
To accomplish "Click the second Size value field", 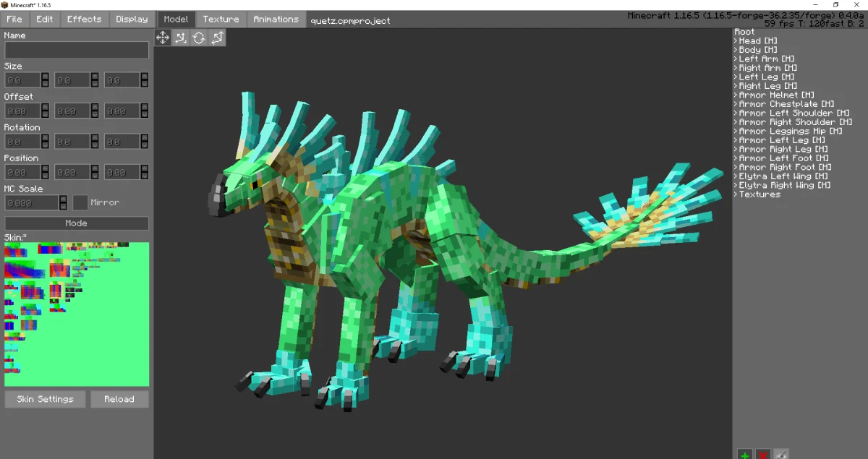I will (x=72, y=80).
